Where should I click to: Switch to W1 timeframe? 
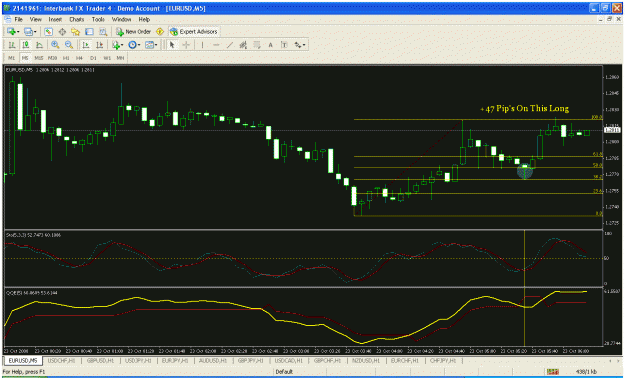tap(107, 58)
